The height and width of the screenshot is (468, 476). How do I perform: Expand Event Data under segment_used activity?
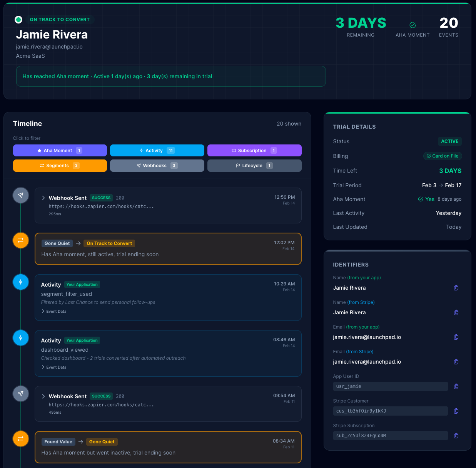(x=54, y=311)
